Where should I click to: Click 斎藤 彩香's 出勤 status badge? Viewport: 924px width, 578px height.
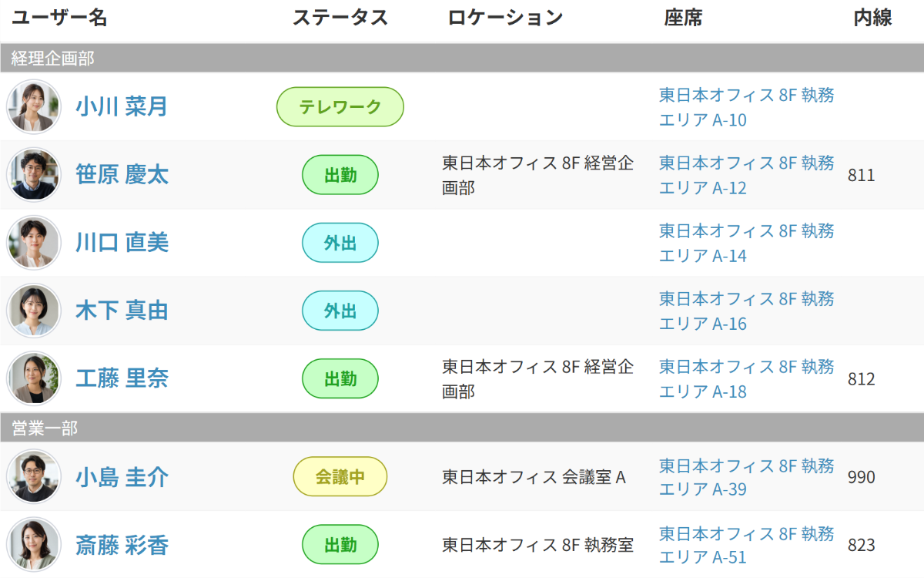pyautogui.click(x=340, y=545)
